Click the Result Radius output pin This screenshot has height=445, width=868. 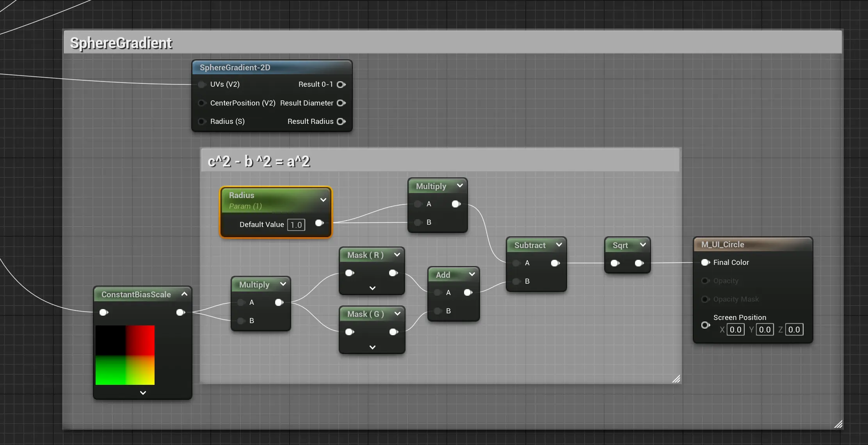(341, 122)
